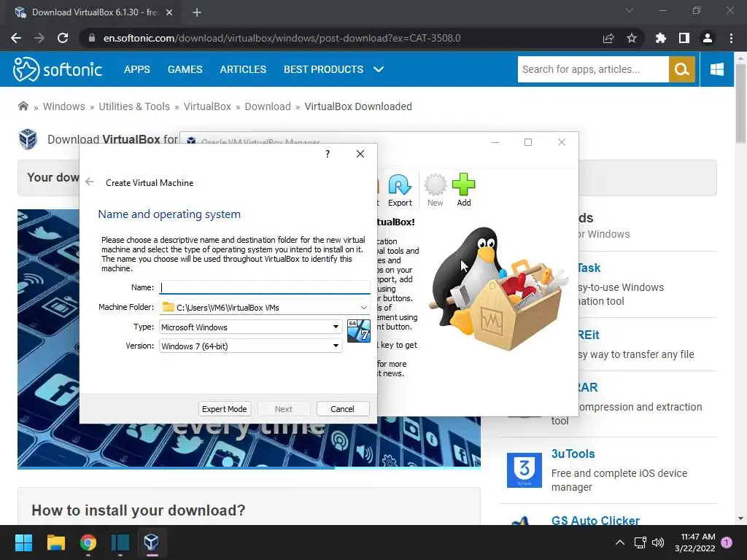Click the VirtualBox cube icon beside download heading
This screenshot has width=747, height=560.
tap(28, 139)
